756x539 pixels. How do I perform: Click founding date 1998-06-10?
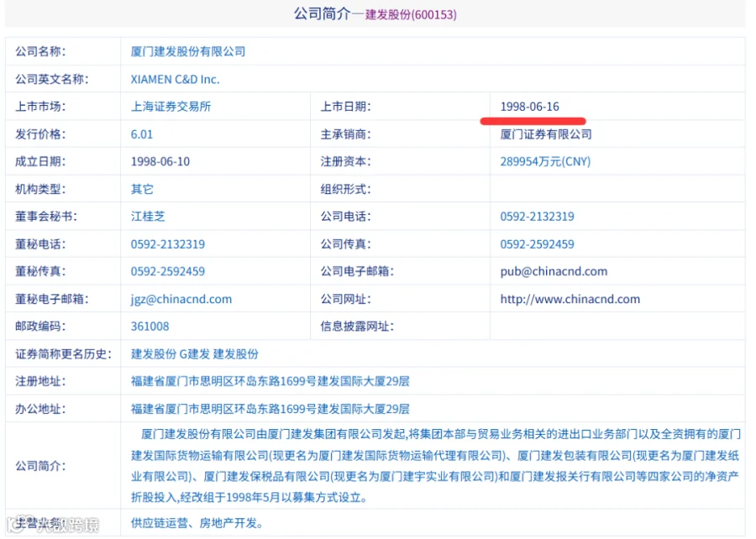(x=160, y=161)
